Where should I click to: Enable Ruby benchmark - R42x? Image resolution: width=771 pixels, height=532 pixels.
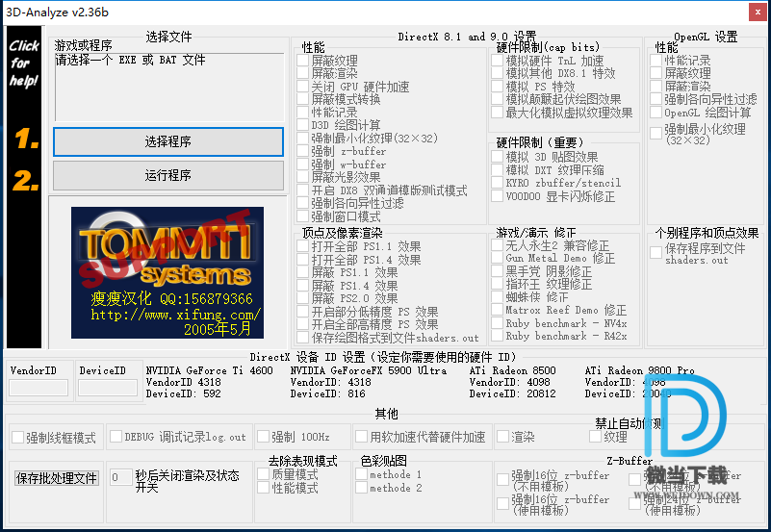[497, 336]
